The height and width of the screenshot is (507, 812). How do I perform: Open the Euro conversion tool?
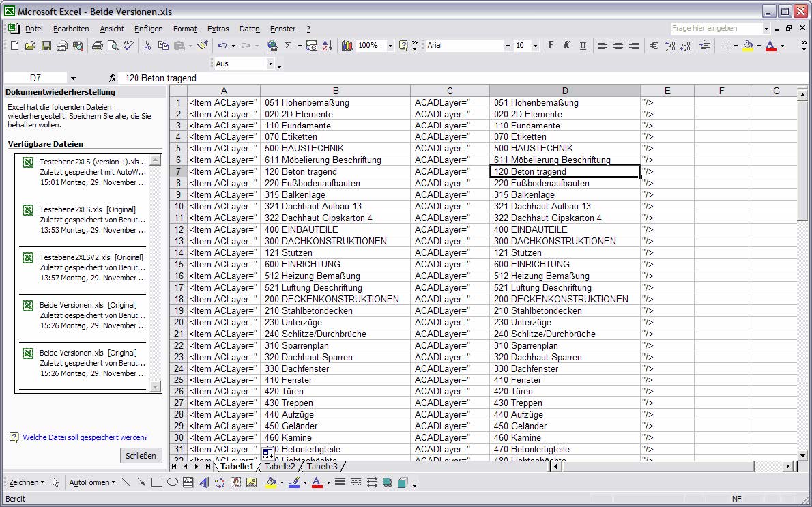pos(312,46)
